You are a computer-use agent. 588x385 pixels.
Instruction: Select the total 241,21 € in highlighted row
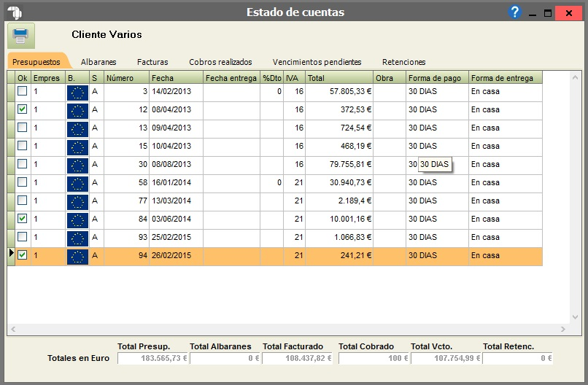coord(339,257)
